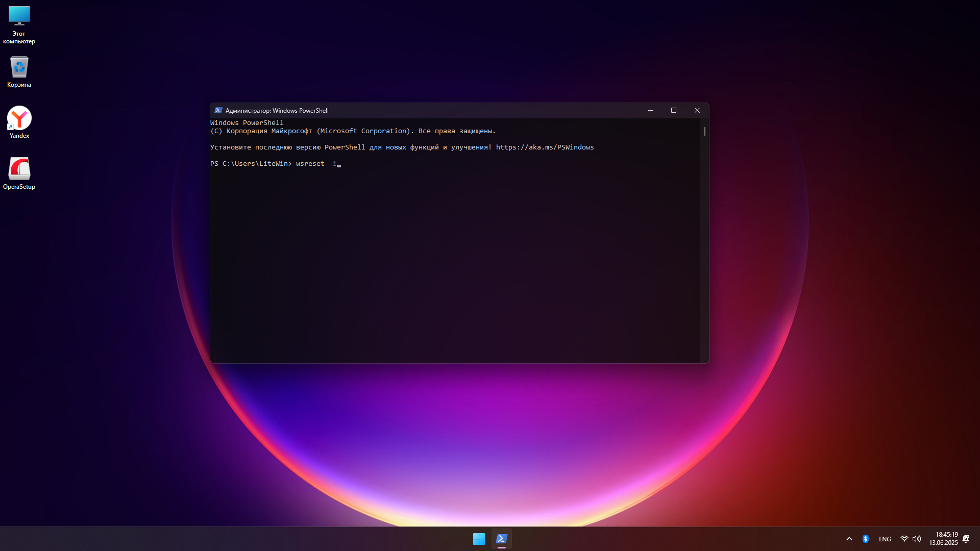Select the Корзина recycle bin icon
The image size is (980, 551).
(19, 71)
